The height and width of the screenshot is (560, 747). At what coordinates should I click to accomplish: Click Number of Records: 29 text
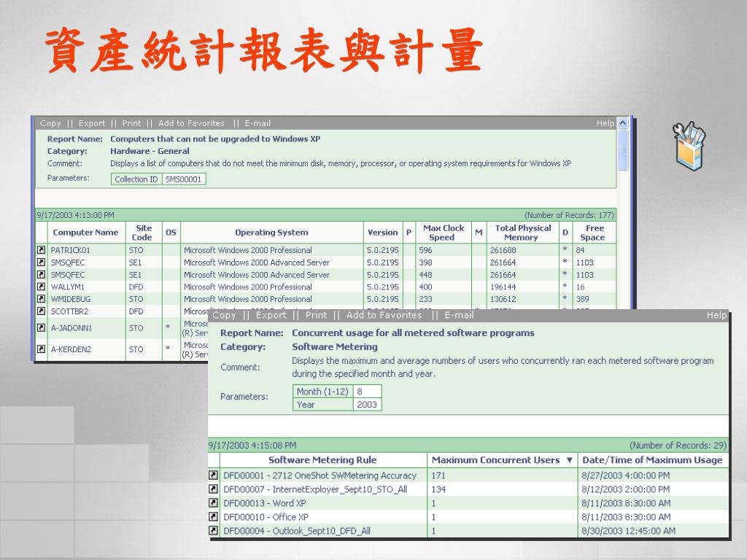(x=678, y=446)
